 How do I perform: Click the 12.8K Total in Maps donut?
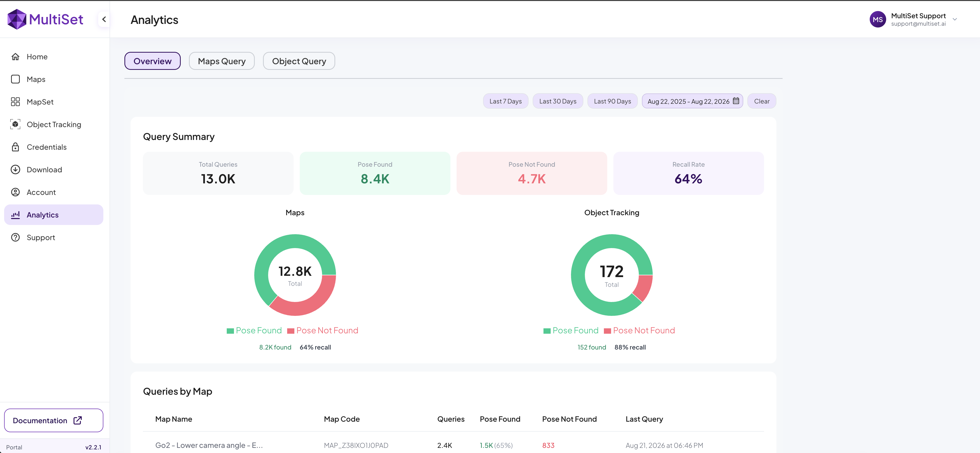[x=295, y=276]
